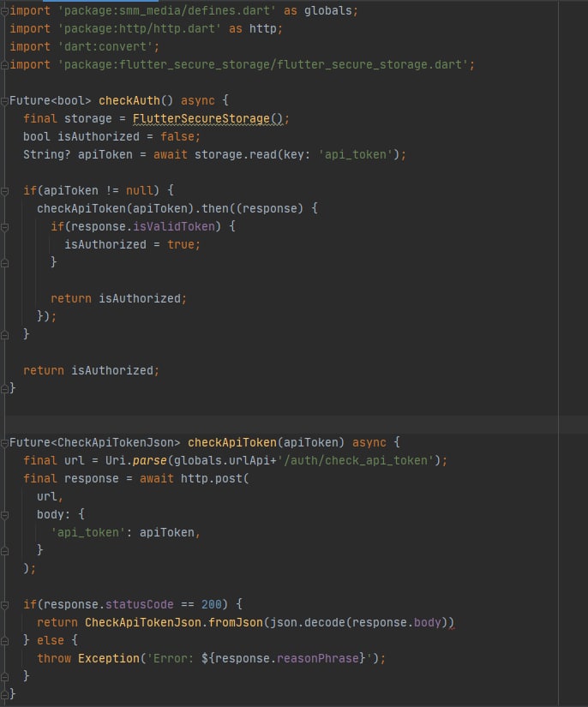The image size is (588, 707).
Task: Collapse the checkAuth function fold marker
Action: click(x=4, y=101)
